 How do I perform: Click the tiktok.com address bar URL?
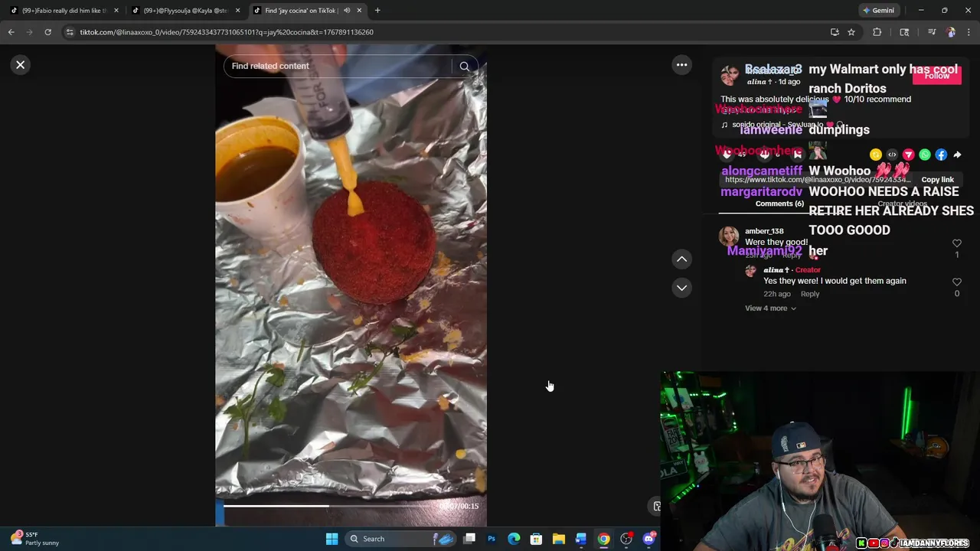click(x=227, y=32)
